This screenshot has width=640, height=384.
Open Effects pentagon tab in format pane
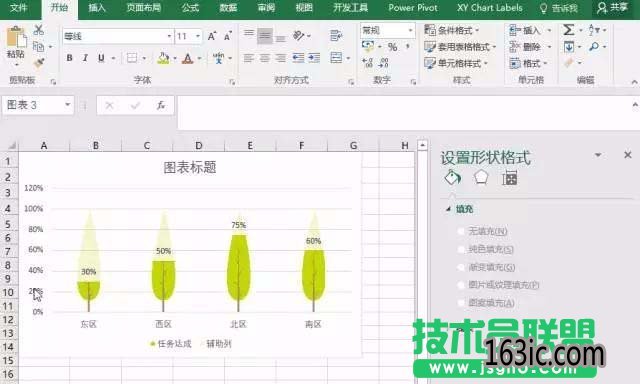pos(481,178)
